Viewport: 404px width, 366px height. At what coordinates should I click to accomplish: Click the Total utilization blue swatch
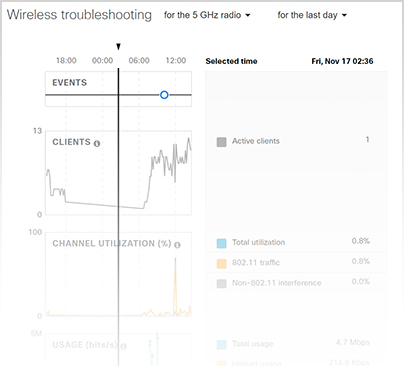(x=221, y=243)
